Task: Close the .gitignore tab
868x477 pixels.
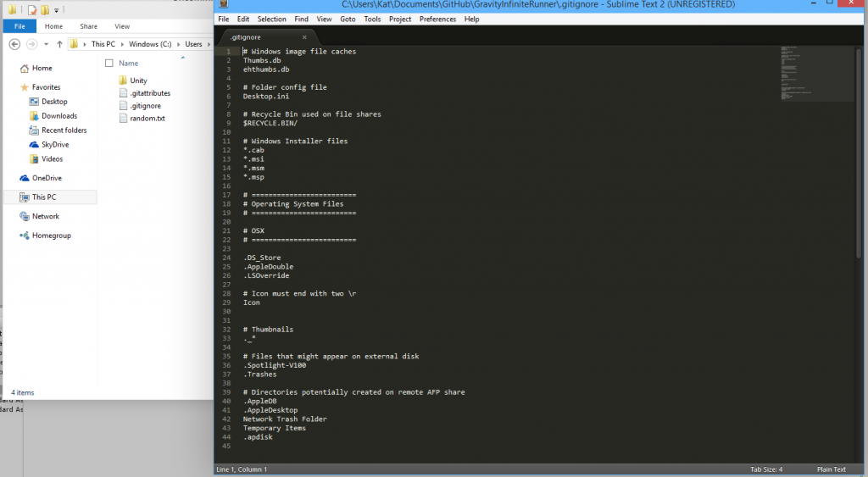Action: point(304,37)
